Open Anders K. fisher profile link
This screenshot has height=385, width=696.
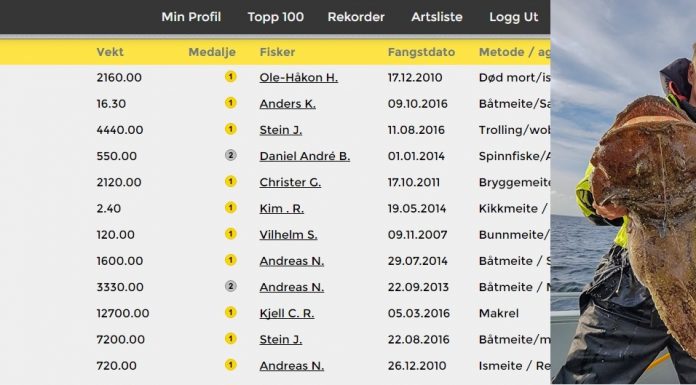click(x=288, y=104)
